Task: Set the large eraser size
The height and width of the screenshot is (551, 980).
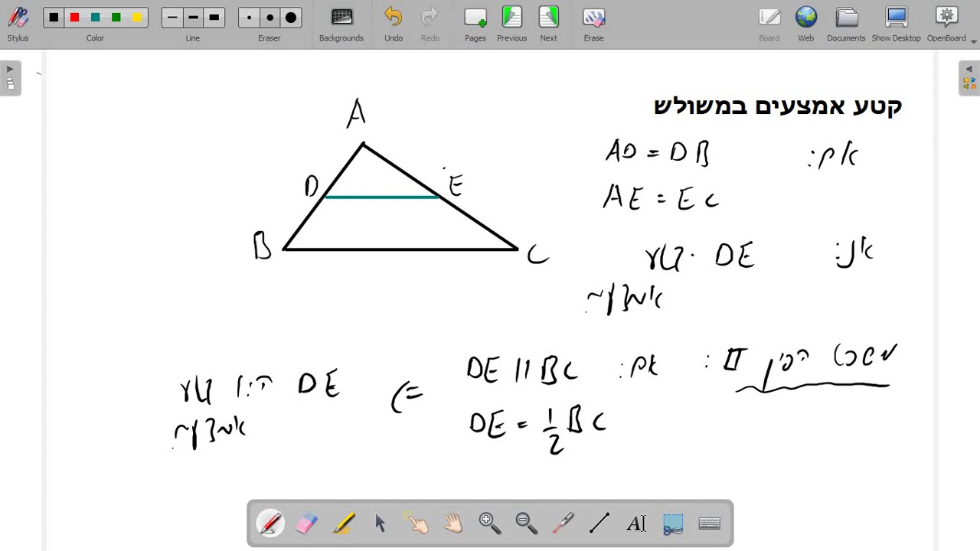Action: click(291, 18)
